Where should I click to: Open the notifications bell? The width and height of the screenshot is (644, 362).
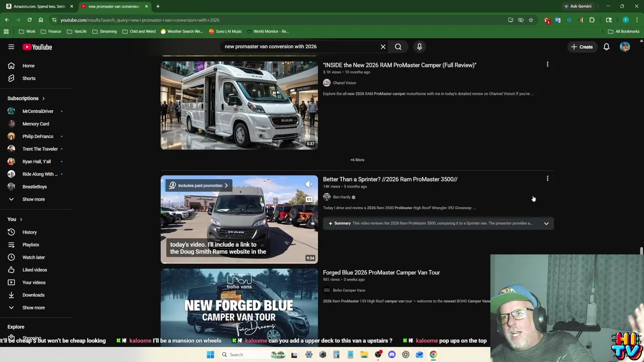606,47
